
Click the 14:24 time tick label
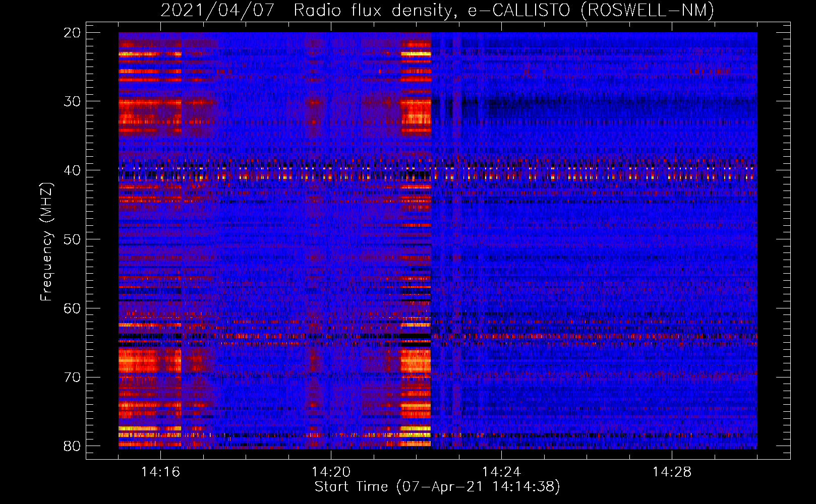point(501,472)
